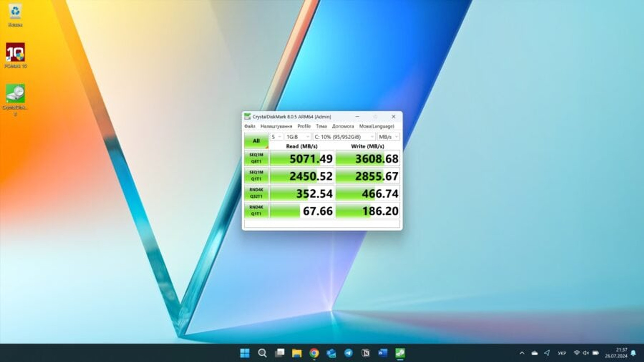Click the muted volume tray icon
Screen dimensions: 644x362
586,353
